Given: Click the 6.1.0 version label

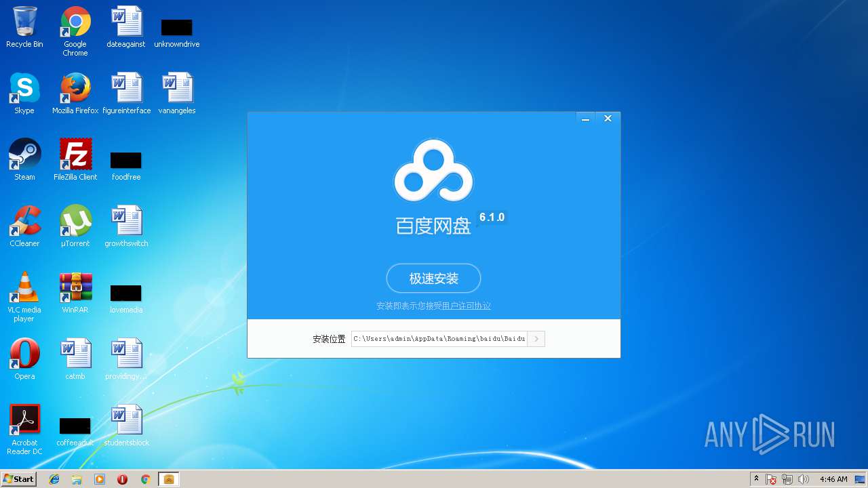Looking at the screenshot, I should [492, 218].
